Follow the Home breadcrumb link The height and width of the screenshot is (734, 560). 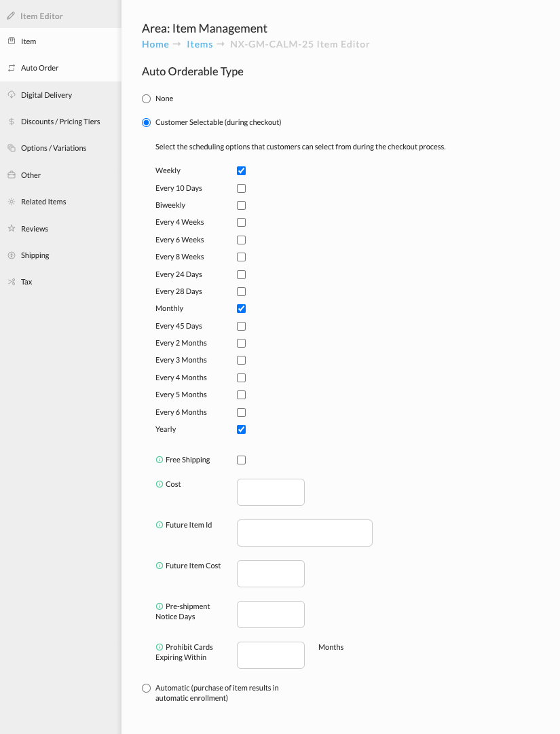click(x=155, y=44)
